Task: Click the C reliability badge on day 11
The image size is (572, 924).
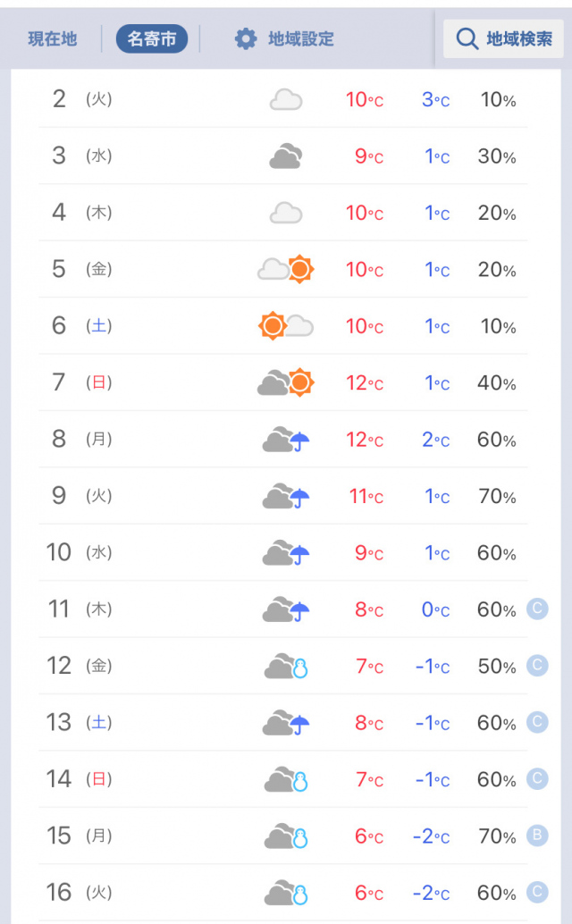Action: click(x=537, y=609)
